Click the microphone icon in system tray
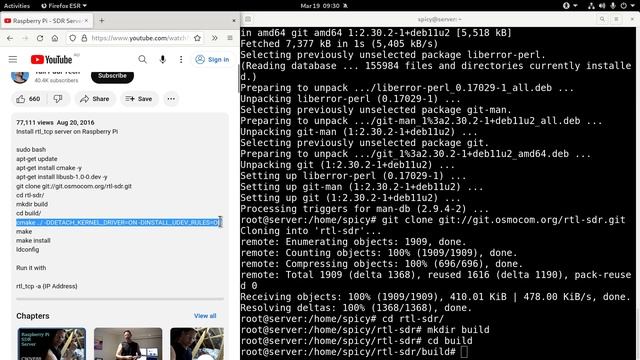 point(612,6)
